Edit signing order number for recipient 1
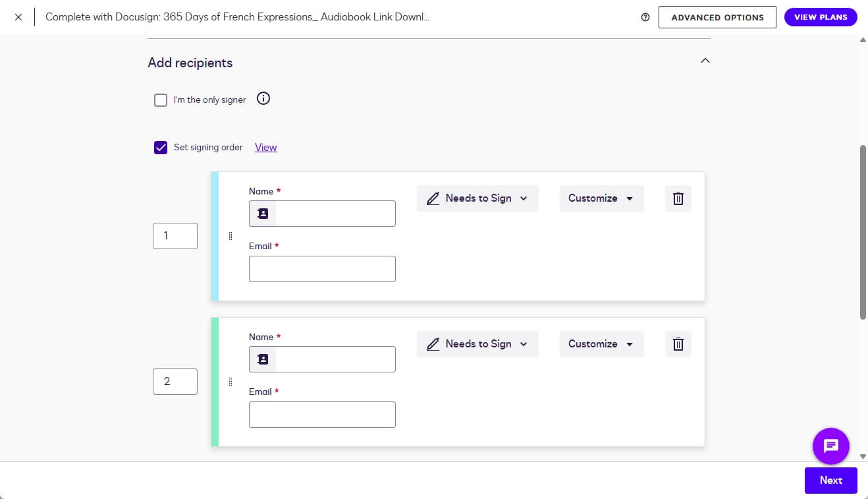The width and height of the screenshot is (868, 499). 175,236
